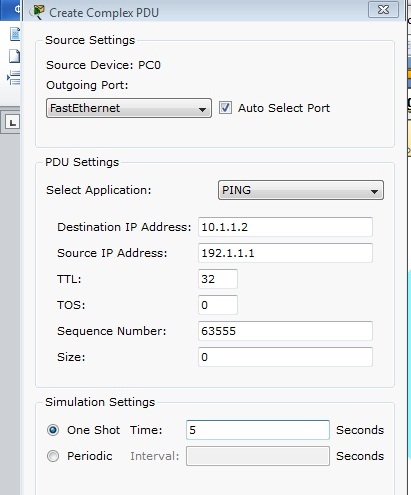This screenshot has height=495, width=411.
Task: Click the indent list icon in sidebar
Action: [14, 78]
